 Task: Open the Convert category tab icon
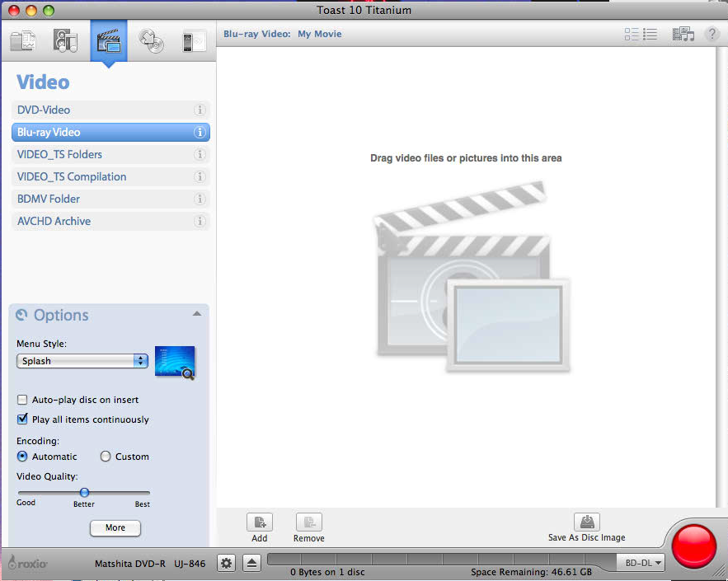point(194,42)
